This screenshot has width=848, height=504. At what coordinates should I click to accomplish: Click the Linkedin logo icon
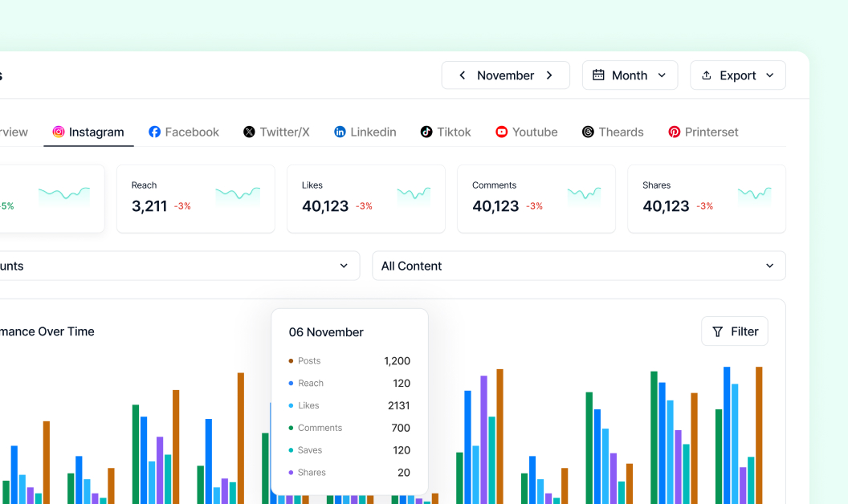(x=340, y=132)
